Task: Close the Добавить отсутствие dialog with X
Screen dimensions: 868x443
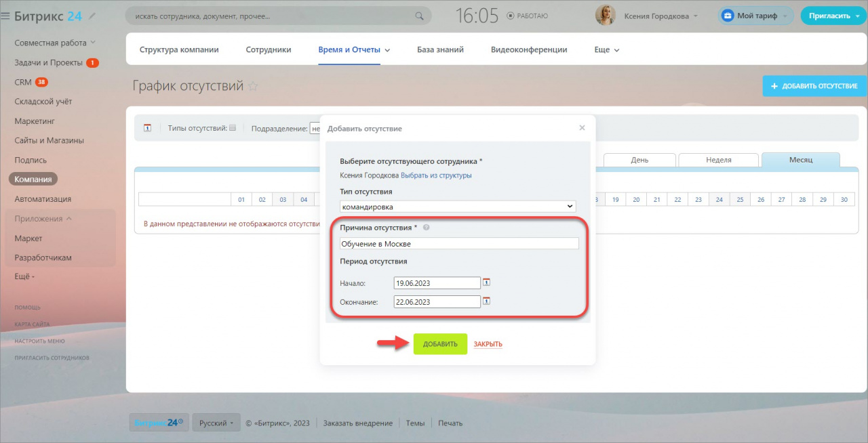Action: (582, 127)
